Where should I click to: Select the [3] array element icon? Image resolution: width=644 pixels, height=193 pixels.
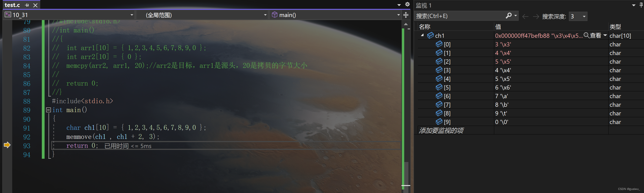(x=439, y=70)
